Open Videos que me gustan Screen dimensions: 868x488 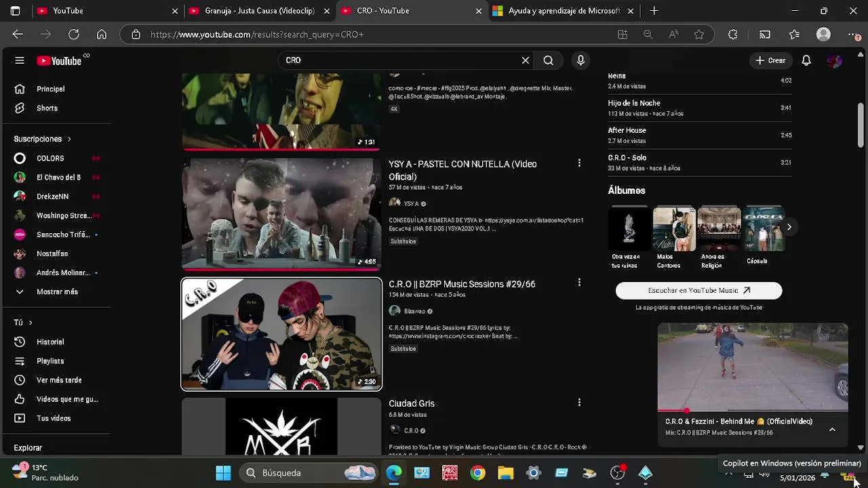click(67, 399)
